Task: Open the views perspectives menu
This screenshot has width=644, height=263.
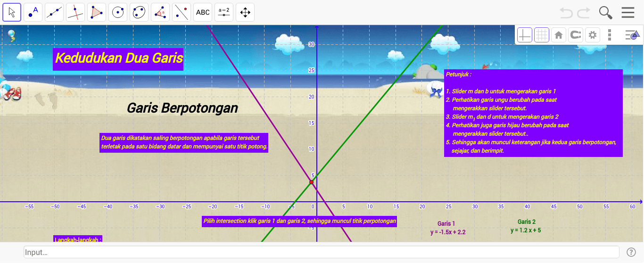Action: (632, 35)
